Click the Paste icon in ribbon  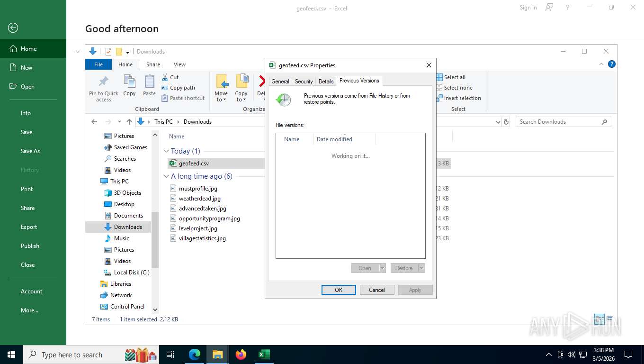pos(149,85)
